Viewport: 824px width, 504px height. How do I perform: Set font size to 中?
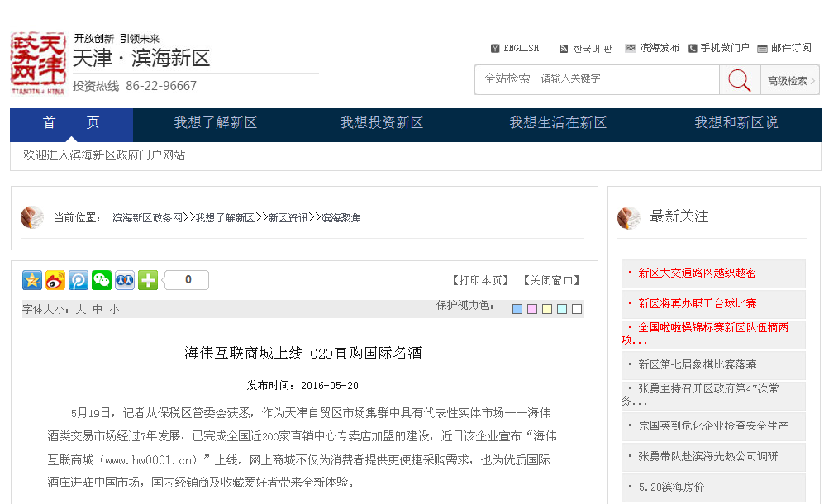click(x=98, y=310)
